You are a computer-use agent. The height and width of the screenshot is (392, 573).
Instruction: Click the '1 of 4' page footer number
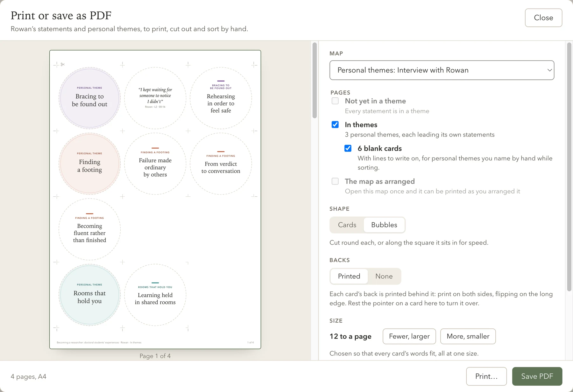pyautogui.click(x=251, y=343)
